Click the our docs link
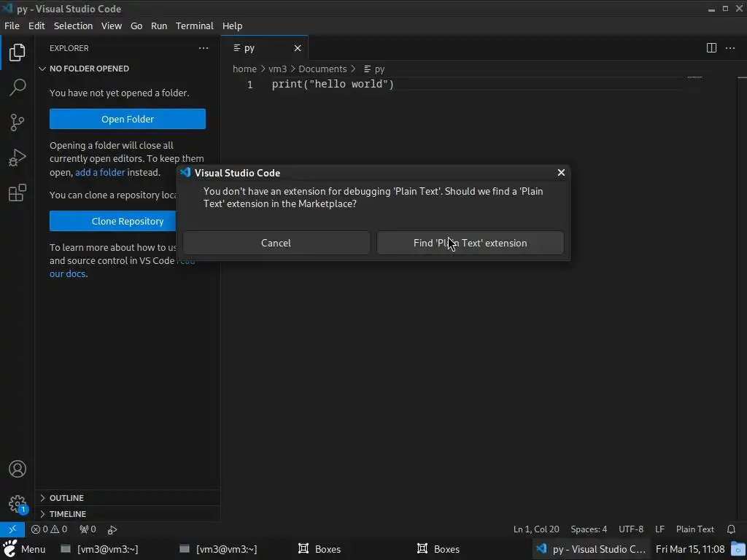This screenshot has height=560, width=747. [68, 274]
